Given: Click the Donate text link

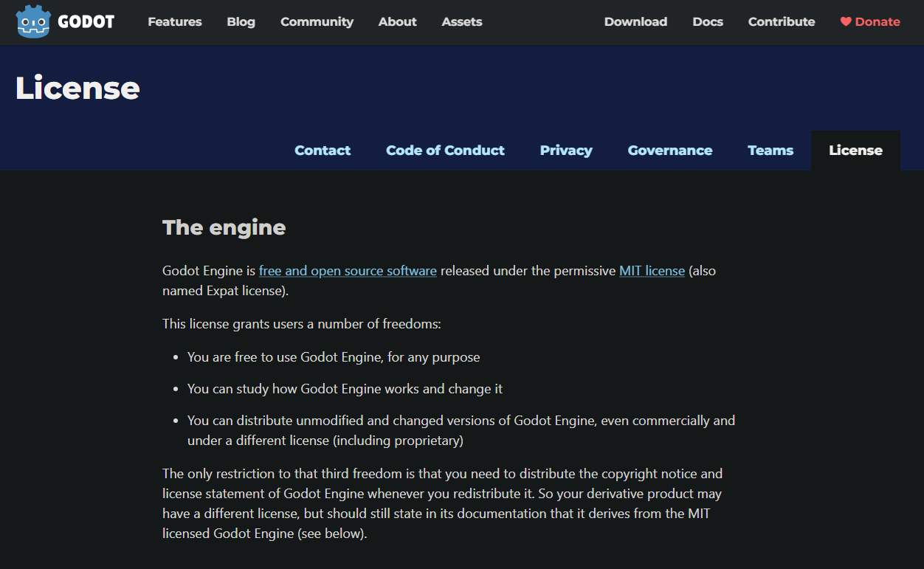Looking at the screenshot, I should (x=878, y=22).
